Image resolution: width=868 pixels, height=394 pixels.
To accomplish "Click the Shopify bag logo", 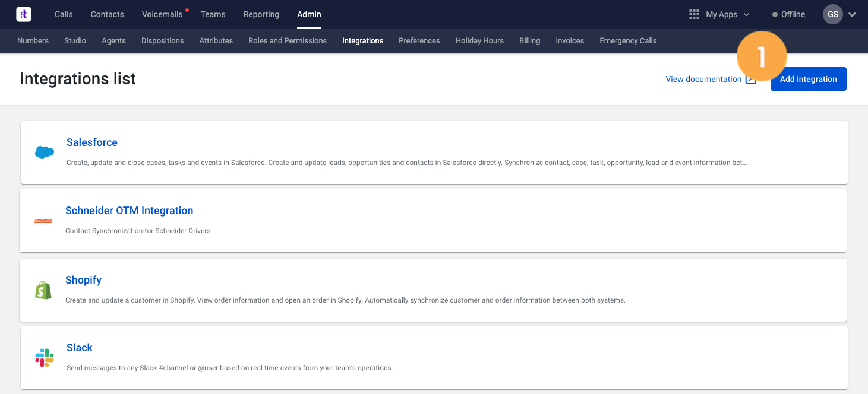I will tap(43, 290).
